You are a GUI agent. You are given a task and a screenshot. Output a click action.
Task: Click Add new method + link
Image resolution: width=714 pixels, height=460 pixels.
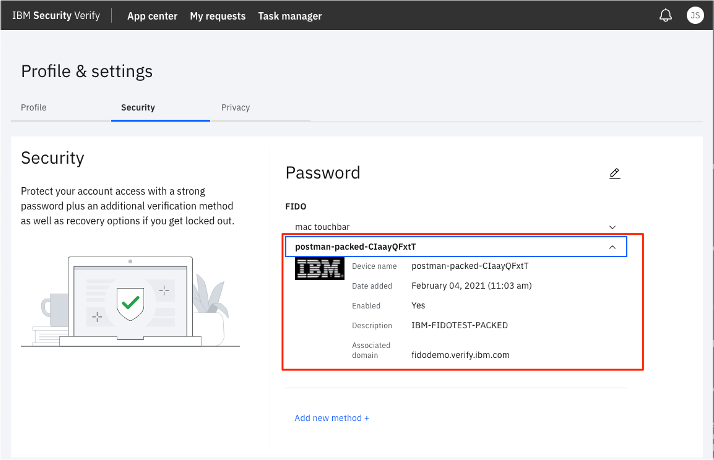(x=332, y=418)
